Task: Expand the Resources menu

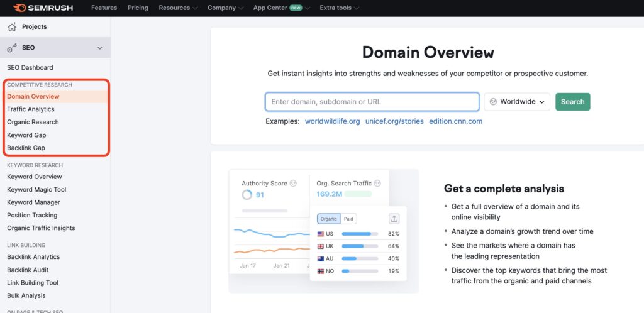Action: coord(178,8)
